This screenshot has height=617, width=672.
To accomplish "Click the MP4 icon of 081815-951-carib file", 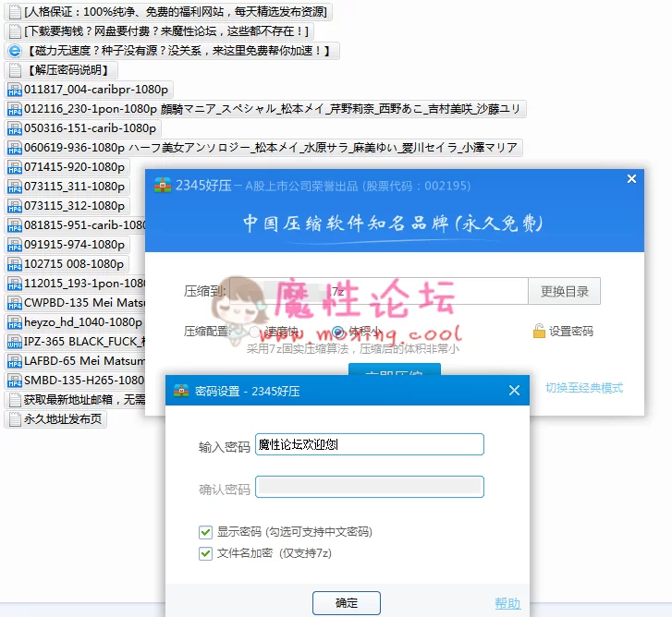I will (15, 225).
